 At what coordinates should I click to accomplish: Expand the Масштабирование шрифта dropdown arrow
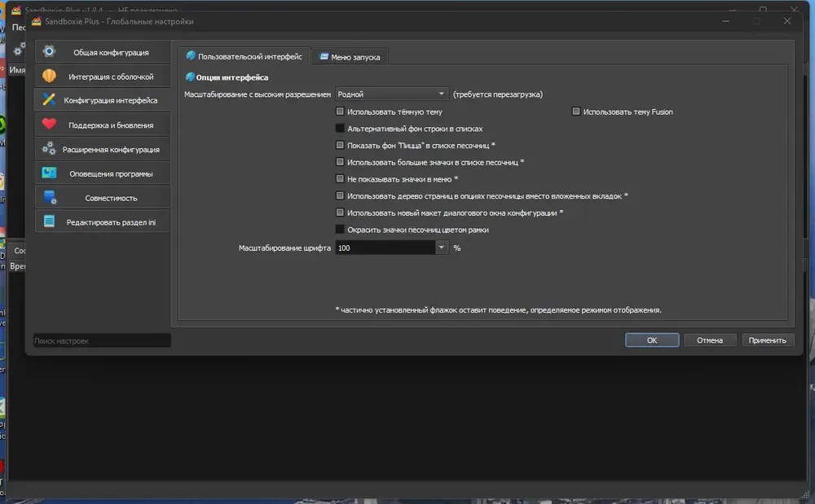point(441,248)
